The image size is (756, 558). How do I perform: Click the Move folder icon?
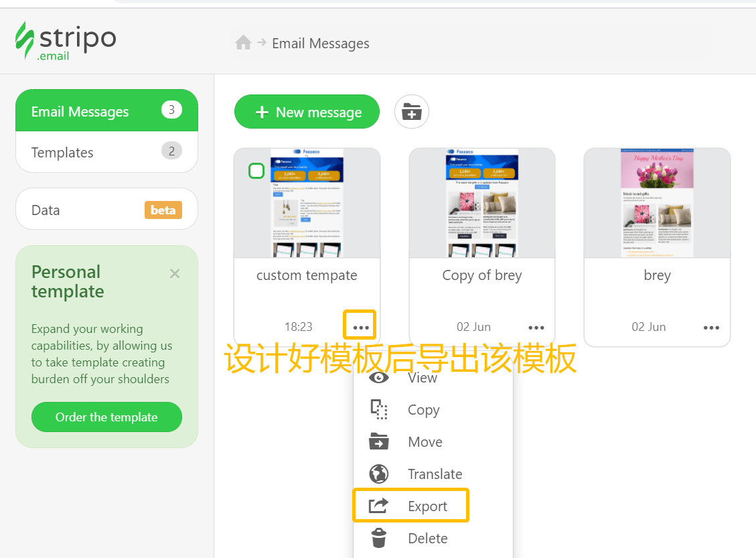pyautogui.click(x=379, y=442)
